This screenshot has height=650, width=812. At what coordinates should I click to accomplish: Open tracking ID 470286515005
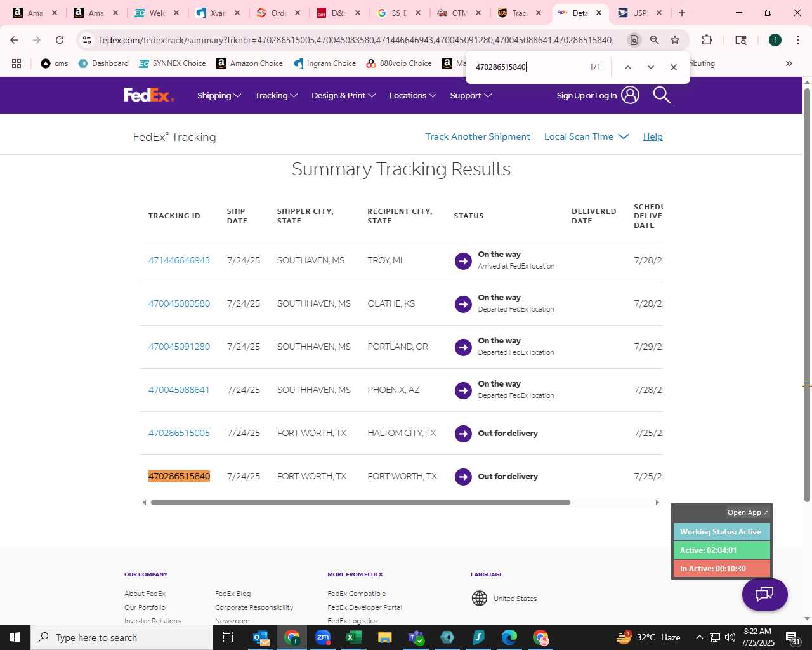(179, 433)
